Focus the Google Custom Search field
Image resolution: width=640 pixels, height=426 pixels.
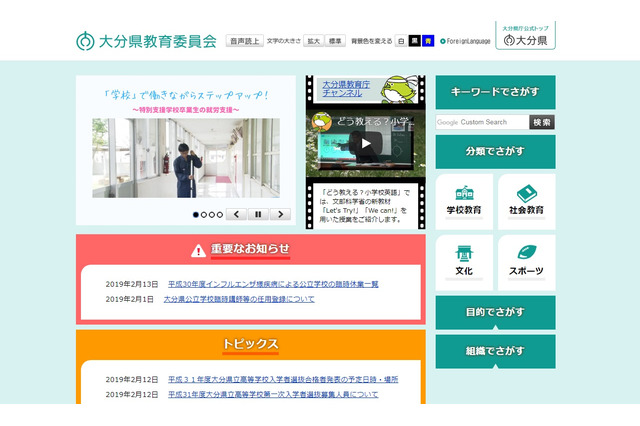[x=482, y=122]
